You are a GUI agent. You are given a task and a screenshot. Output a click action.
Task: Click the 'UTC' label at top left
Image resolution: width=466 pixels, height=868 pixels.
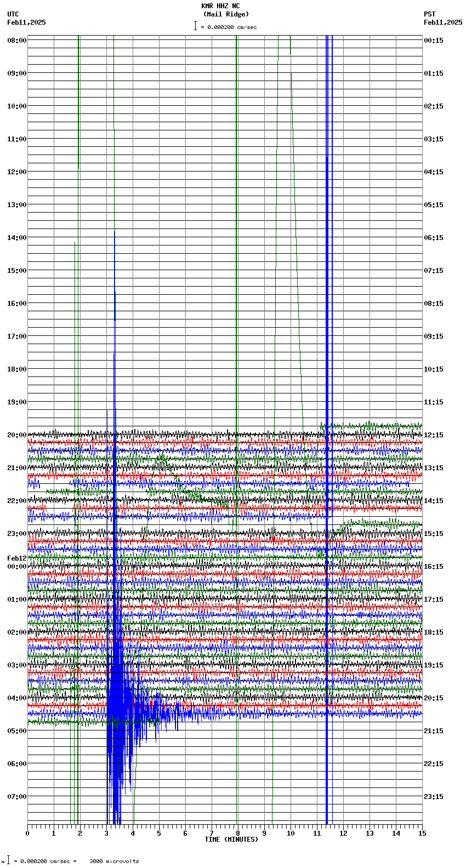(x=13, y=14)
